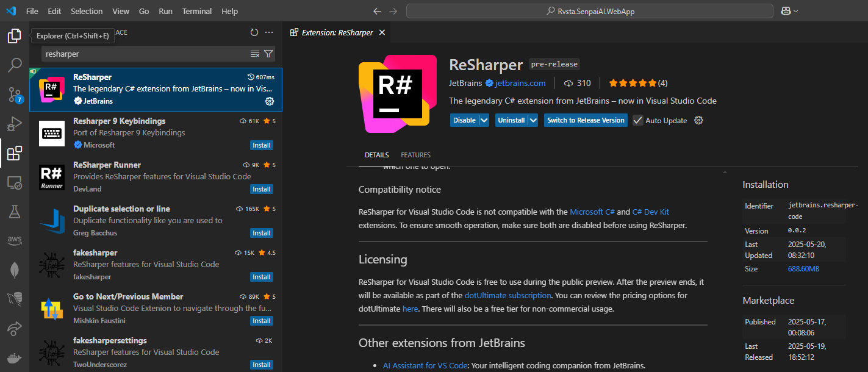Screen dimensions: 868x372
Task: Open the Testing flask panel
Action: pos(15,210)
